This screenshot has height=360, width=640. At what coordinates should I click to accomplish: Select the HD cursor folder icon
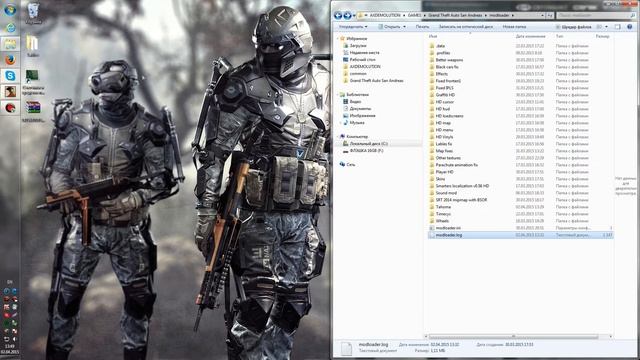tap(432, 102)
